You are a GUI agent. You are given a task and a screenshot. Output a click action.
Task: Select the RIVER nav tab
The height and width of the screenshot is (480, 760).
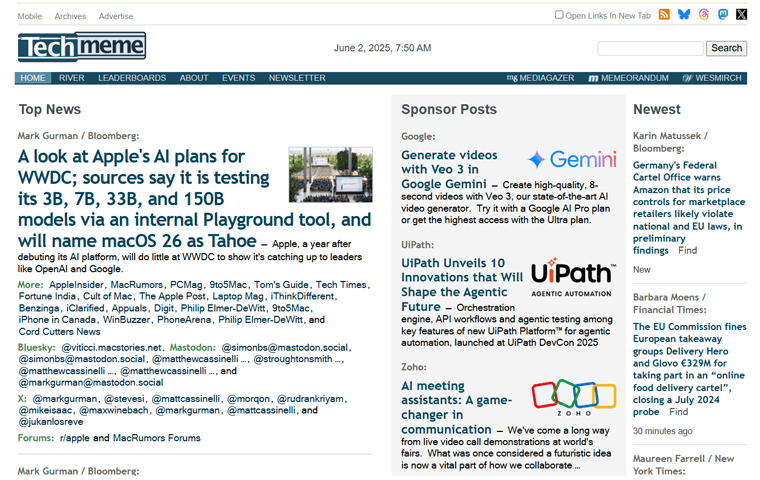click(x=72, y=78)
